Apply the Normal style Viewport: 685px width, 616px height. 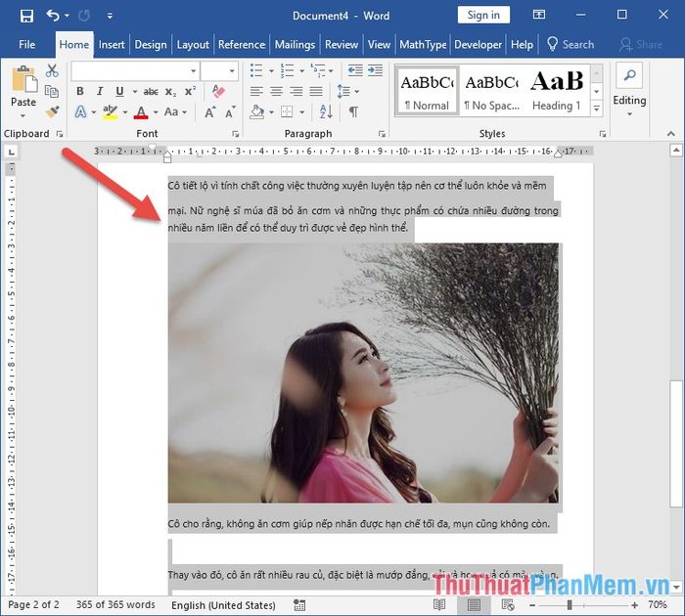[427, 91]
